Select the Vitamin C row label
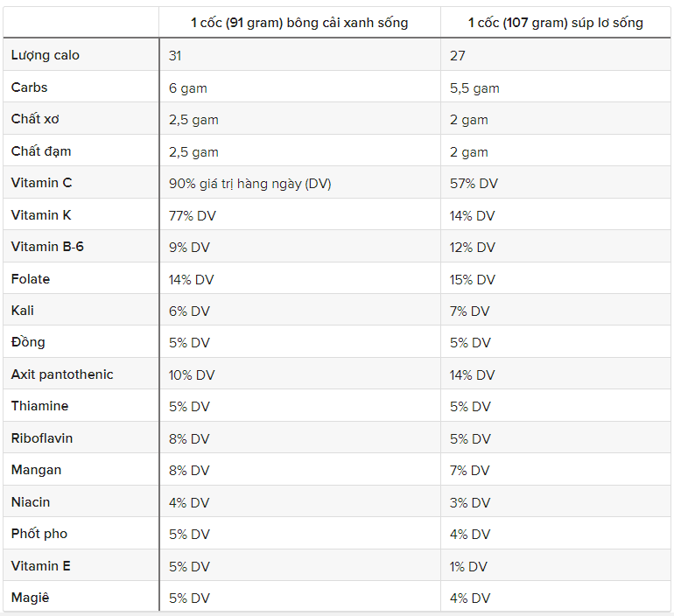Viewport: 674px width, 616px height. click(x=41, y=183)
